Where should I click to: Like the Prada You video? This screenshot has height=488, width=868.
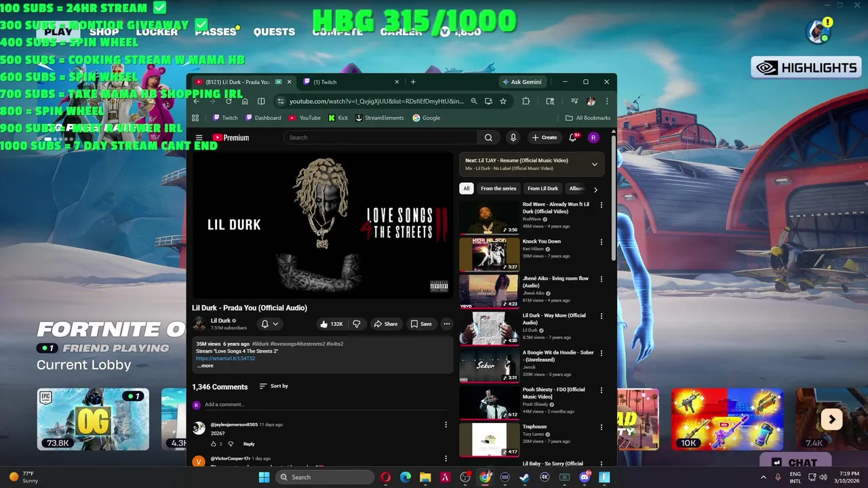(x=332, y=324)
